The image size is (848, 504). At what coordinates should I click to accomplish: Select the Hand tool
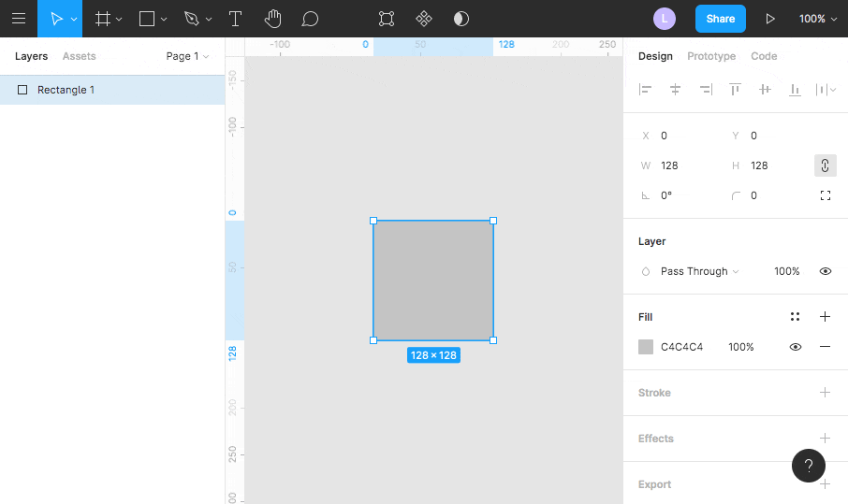[x=272, y=19]
